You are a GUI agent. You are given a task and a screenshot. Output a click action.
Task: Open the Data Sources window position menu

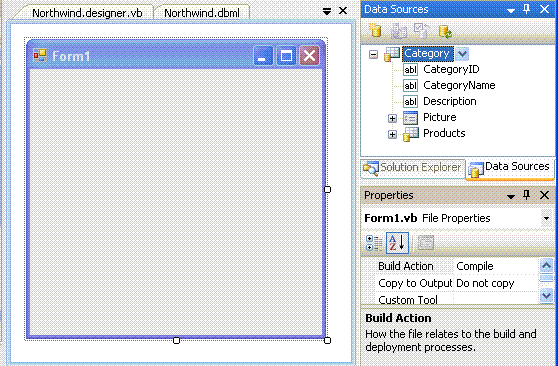point(511,10)
